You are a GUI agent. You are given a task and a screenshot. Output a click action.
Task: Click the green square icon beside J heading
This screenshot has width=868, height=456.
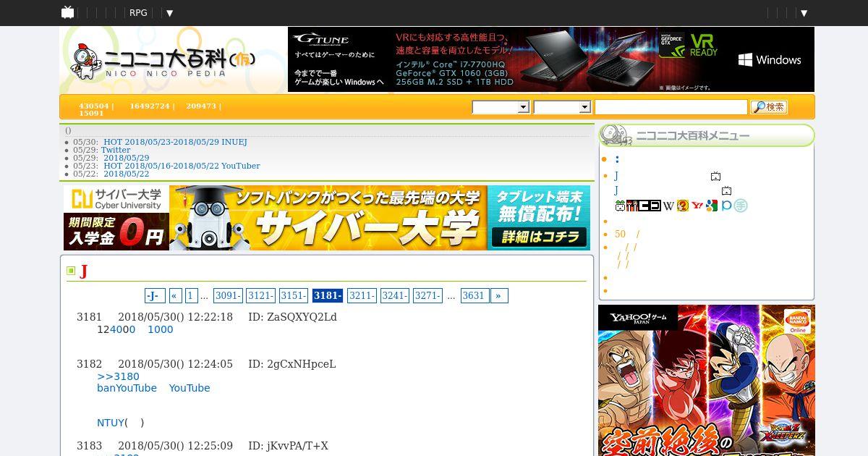pos(71,271)
